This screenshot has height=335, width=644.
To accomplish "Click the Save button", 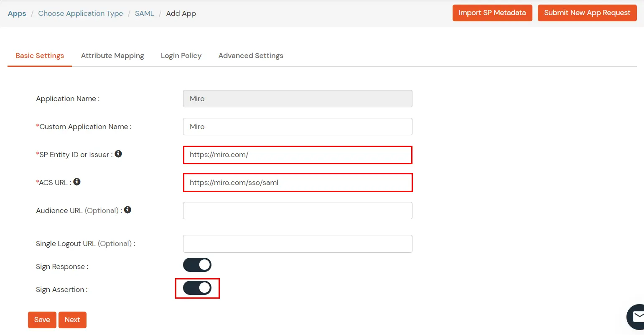I will click(x=42, y=320).
